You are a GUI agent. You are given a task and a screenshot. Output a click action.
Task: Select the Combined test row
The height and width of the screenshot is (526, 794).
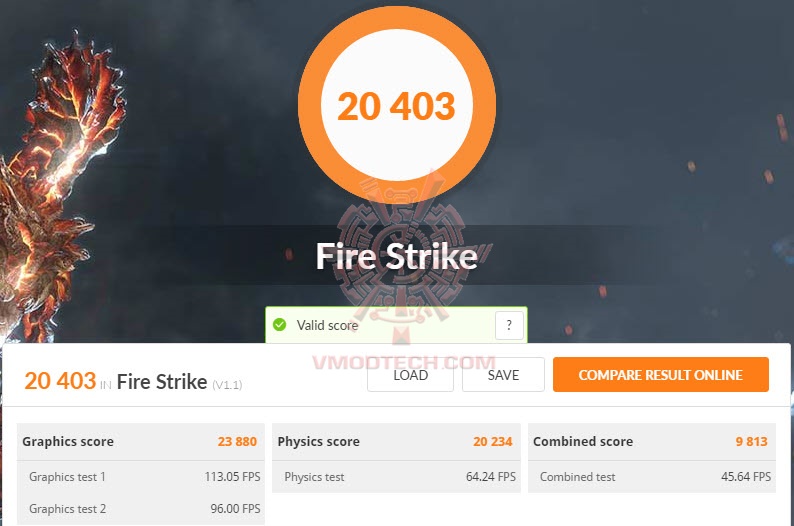[x=652, y=477]
